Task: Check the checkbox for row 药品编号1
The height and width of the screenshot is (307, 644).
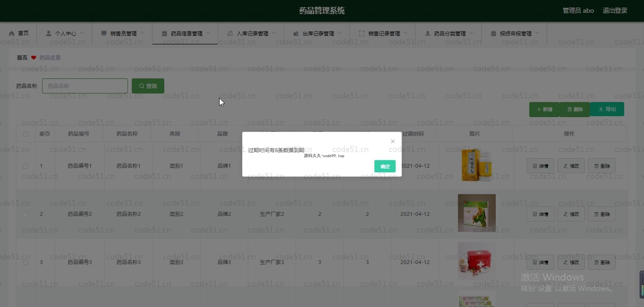Action: click(25, 166)
